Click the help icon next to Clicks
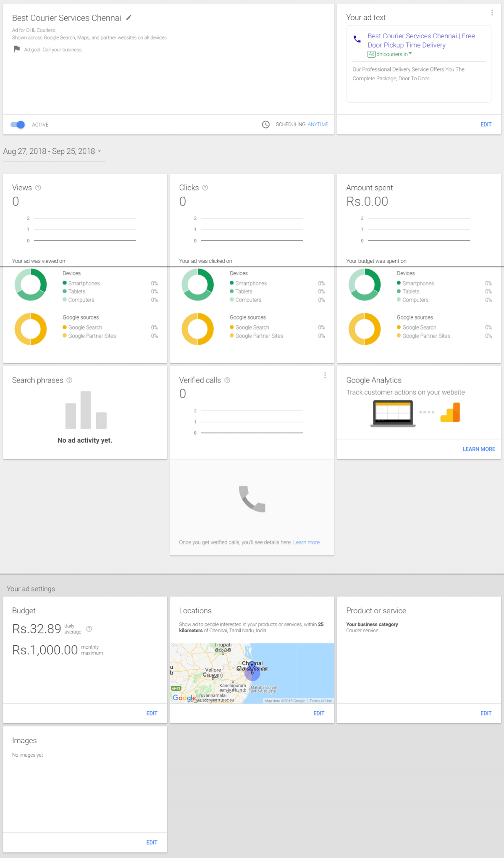504x858 pixels. [x=205, y=188]
